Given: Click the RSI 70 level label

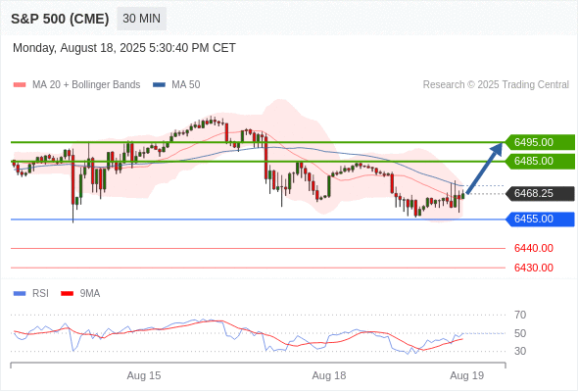Looking at the screenshot, I should coord(520,315).
